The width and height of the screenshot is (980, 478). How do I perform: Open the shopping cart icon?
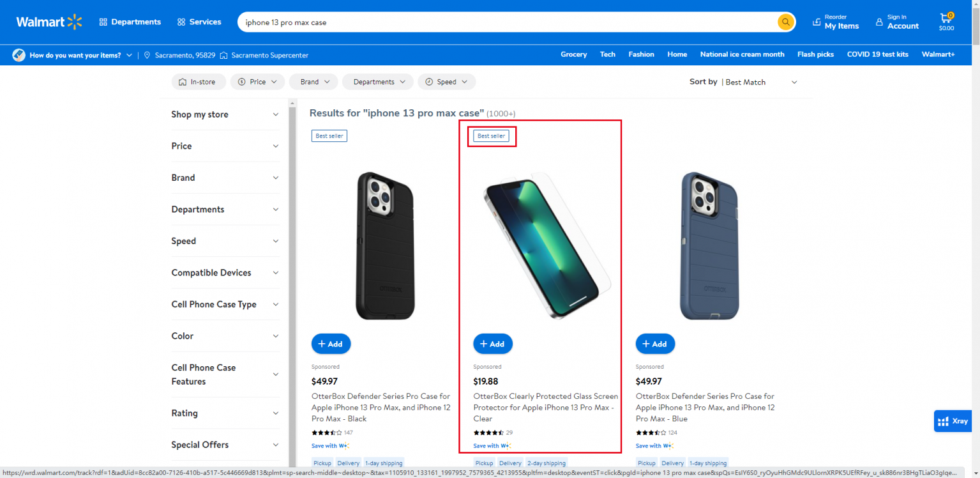coord(946,19)
